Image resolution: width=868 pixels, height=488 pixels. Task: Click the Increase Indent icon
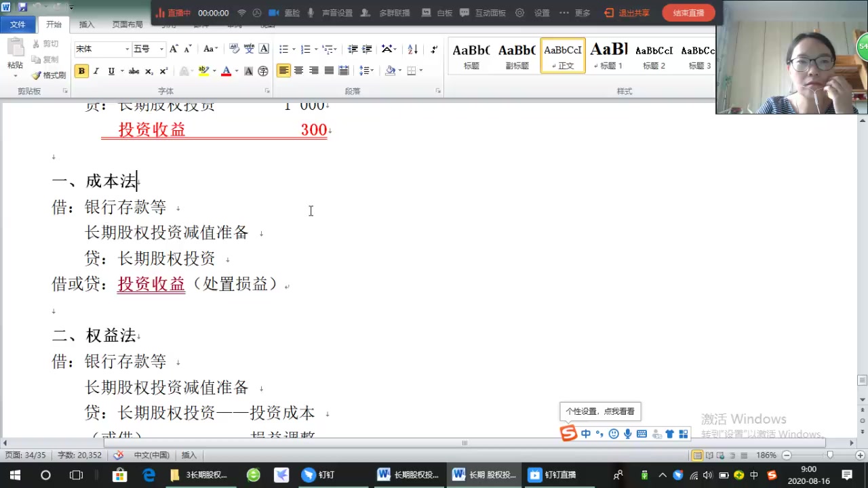tap(367, 49)
